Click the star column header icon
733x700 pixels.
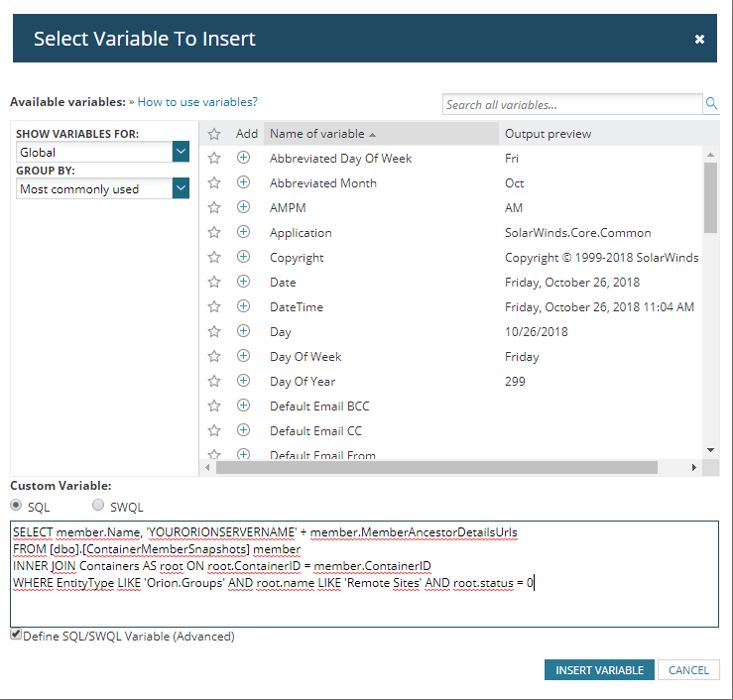click(x=214, y=134)
